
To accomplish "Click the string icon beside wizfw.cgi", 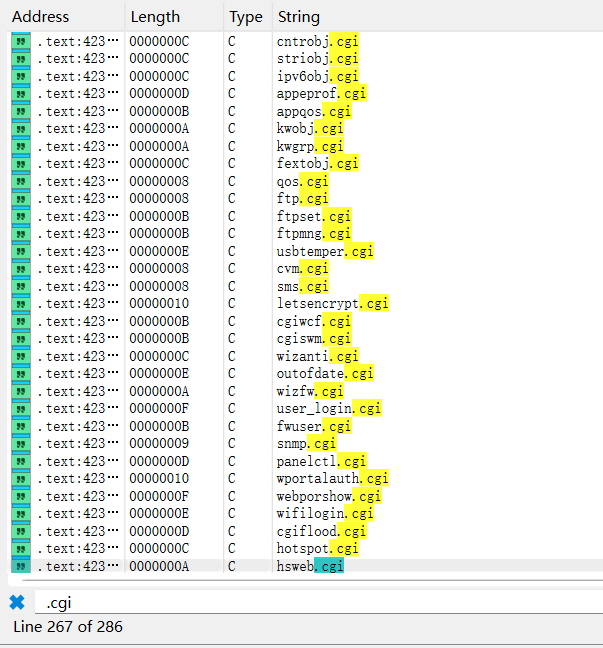I will click(21, 391).
